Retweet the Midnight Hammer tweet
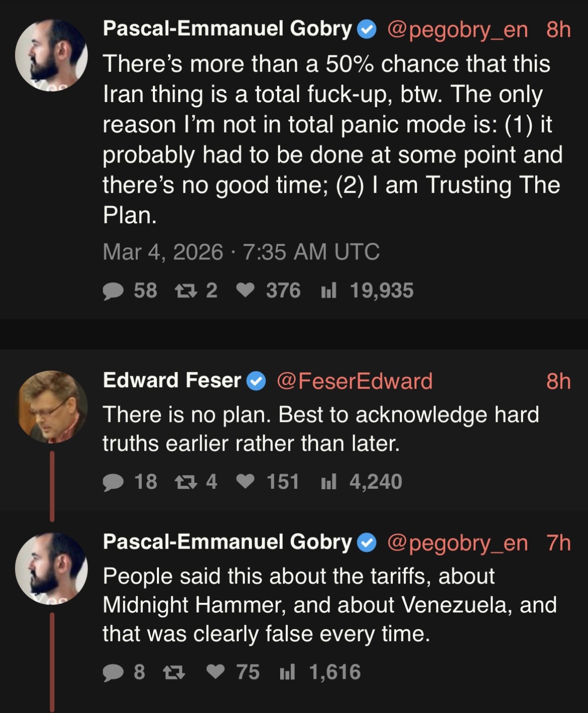This screenshot has width=588, height=713. pos(175,672)
